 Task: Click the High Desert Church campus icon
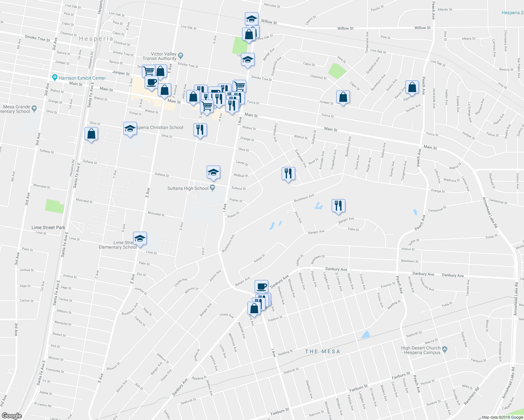coord(445,349)
